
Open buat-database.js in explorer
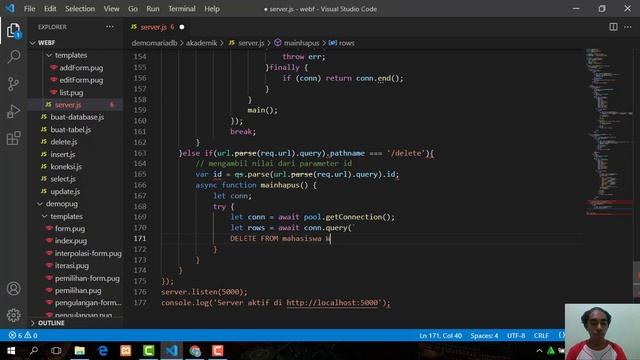coord(77,117)
